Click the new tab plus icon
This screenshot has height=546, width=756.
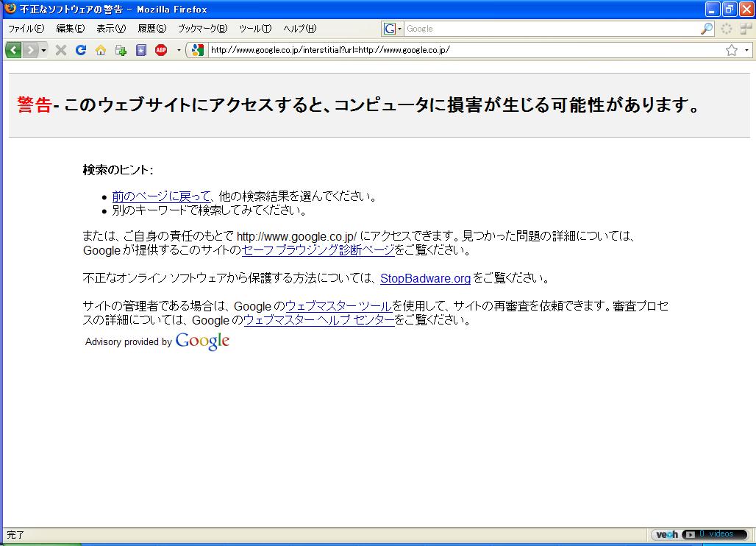(121, 50)
